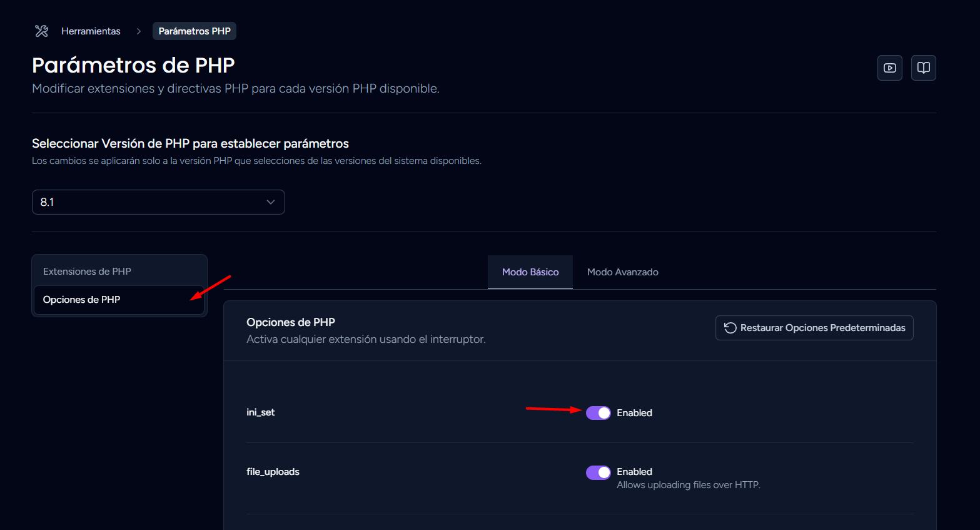Go to Herramientas breadcrumb link
The height and width of the screenshot is (530, 980).
pos(91,31)
